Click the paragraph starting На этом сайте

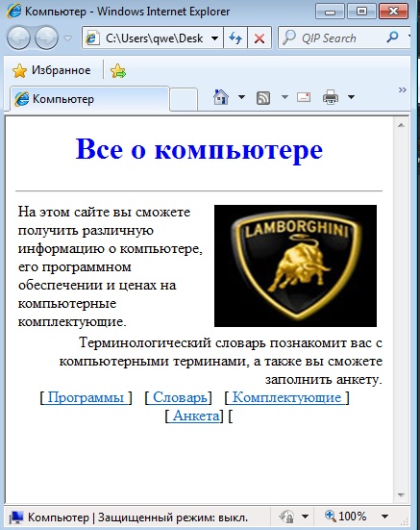click(111, 266)
